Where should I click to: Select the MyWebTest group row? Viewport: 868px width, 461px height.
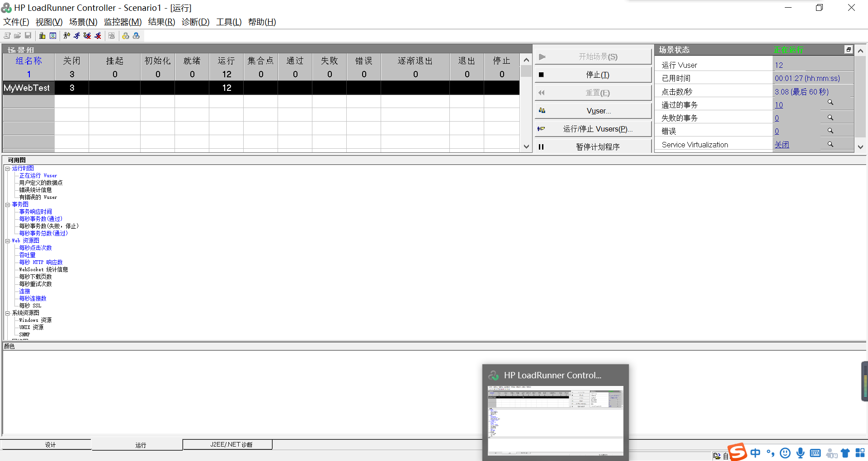click(x=261, y=88)
